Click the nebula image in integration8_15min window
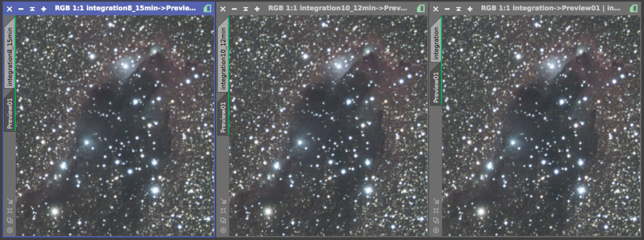Viewport: 644px width, 240px height. [x=115, y=126]
